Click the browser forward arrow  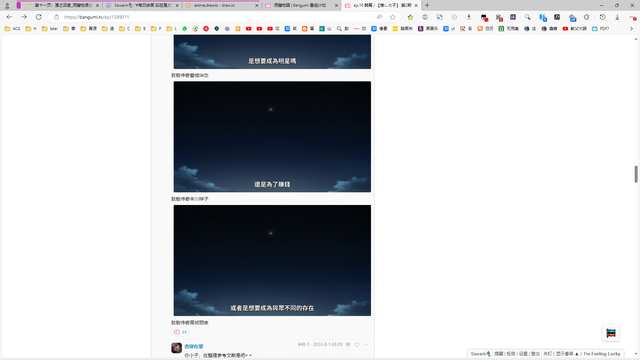tap(24, 17)
